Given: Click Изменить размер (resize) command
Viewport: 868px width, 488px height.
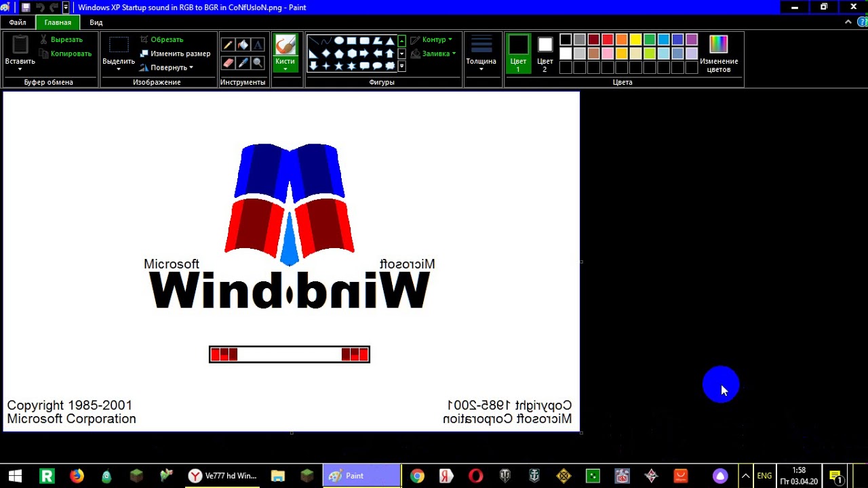Looking at the screenshot, I should [175, 54].
